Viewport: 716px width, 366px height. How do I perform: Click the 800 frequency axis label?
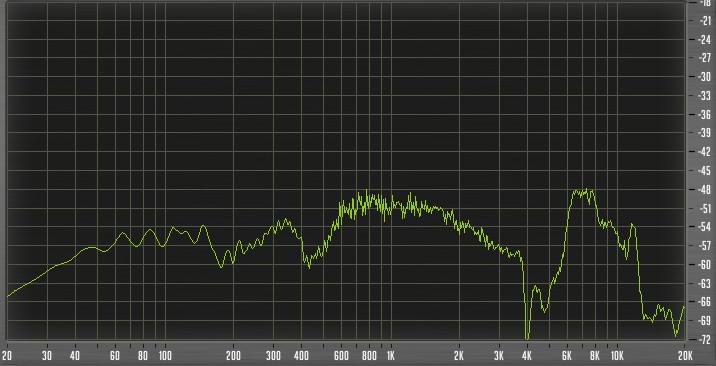click(x=369, y=356)
